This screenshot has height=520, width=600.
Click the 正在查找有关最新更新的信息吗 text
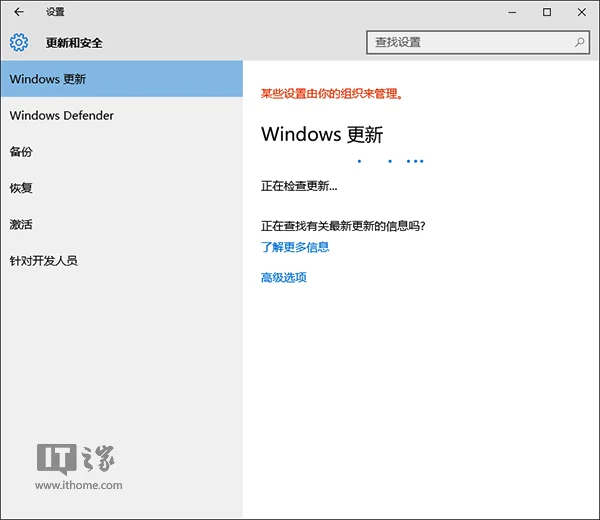[x=343, y=226]
